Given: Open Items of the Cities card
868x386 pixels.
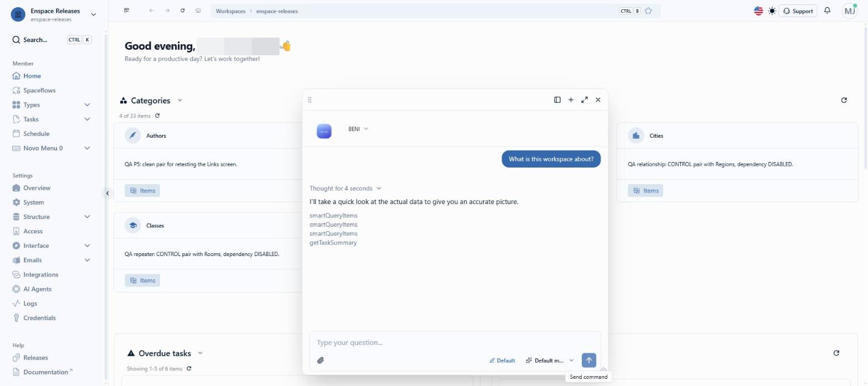Looking at the screenshot, I should click(645, 190).
